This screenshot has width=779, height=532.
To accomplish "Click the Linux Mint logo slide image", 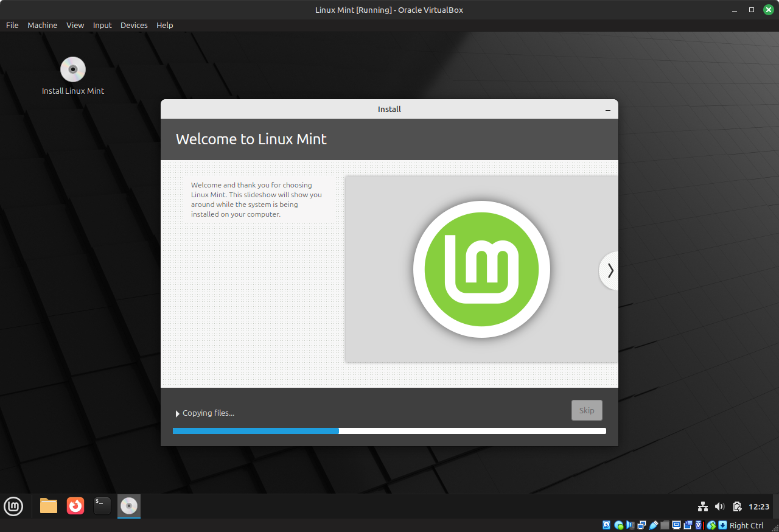I will (x=481, y=269).
